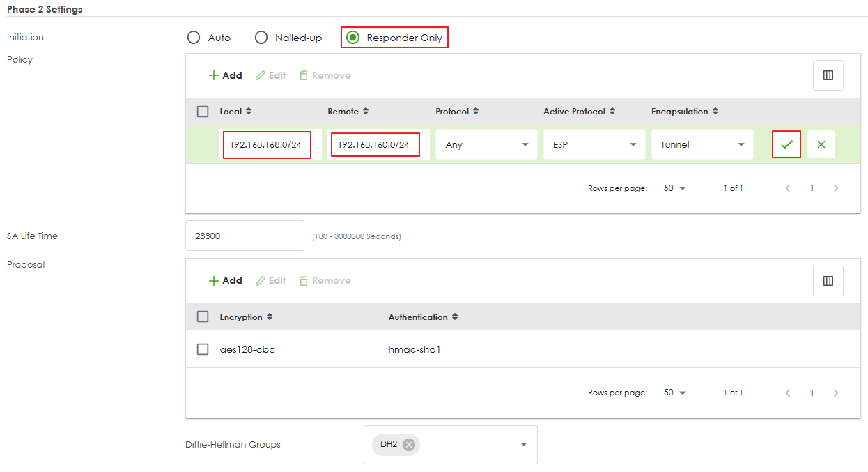This screenshot has width=868, height=472.
Task: Open column chooser icon in Policy table
Action: (828, 75)
